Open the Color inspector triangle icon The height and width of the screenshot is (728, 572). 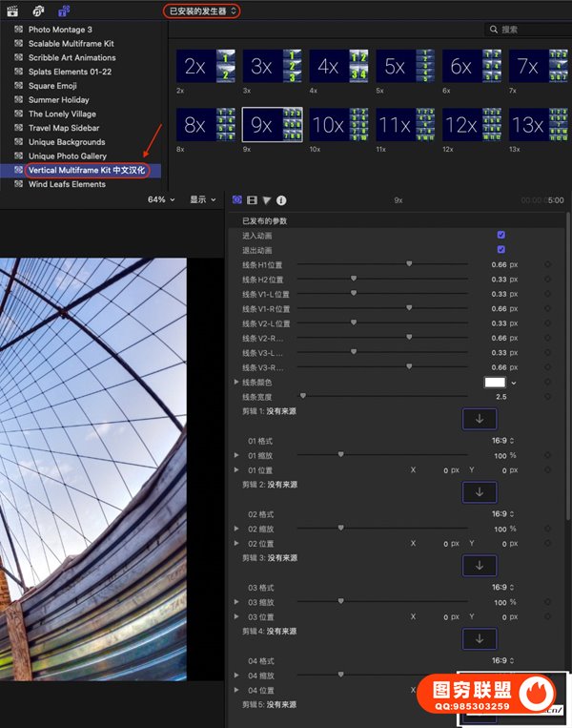coord(266,200)
